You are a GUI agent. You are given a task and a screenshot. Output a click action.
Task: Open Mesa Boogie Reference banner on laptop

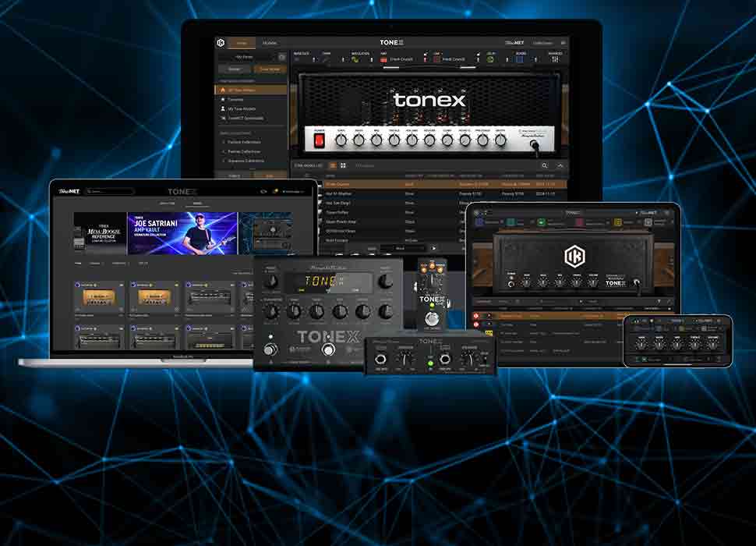pyautogui.click(x=101, y=233)
